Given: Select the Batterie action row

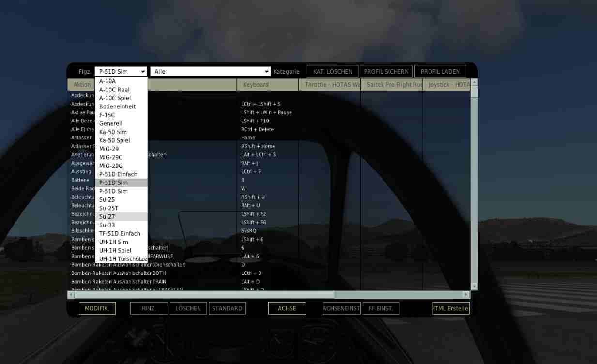Looking at the screenshot, I should point(269,180).
